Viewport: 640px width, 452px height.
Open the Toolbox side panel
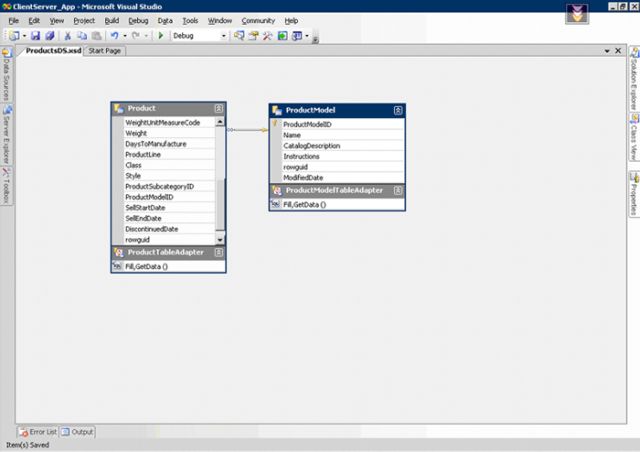[x=7, y=185]
